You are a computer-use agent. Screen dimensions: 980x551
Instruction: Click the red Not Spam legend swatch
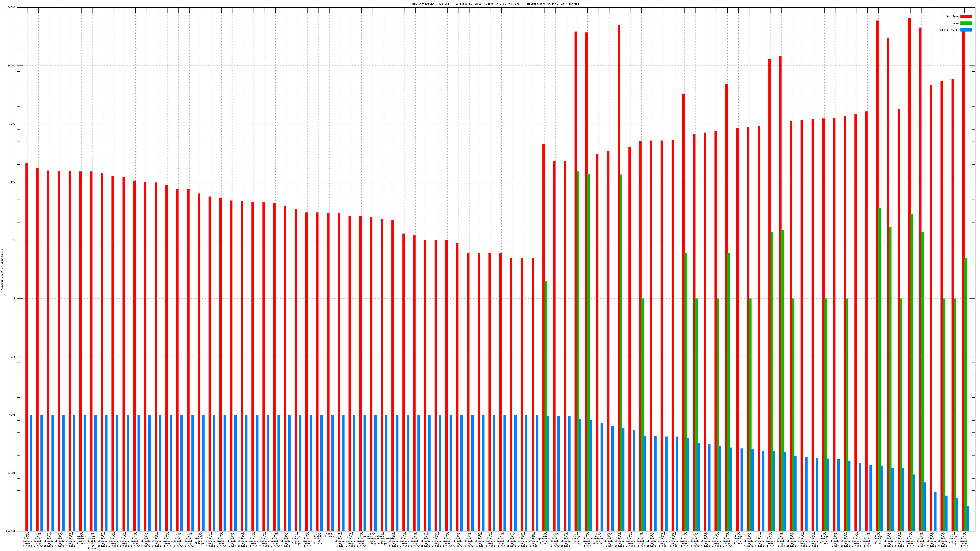[966, 16]
